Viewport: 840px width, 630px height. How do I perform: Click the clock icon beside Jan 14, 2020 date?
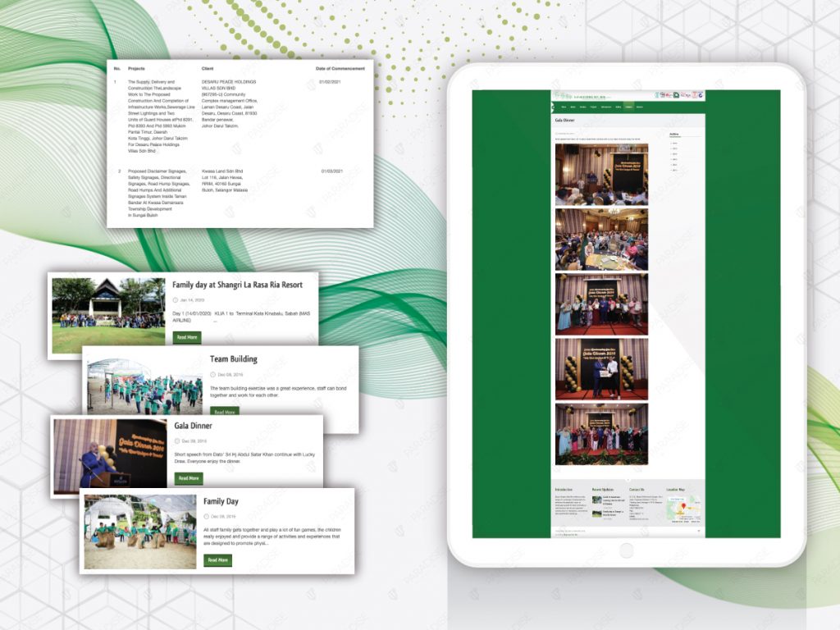pos(176,300)
